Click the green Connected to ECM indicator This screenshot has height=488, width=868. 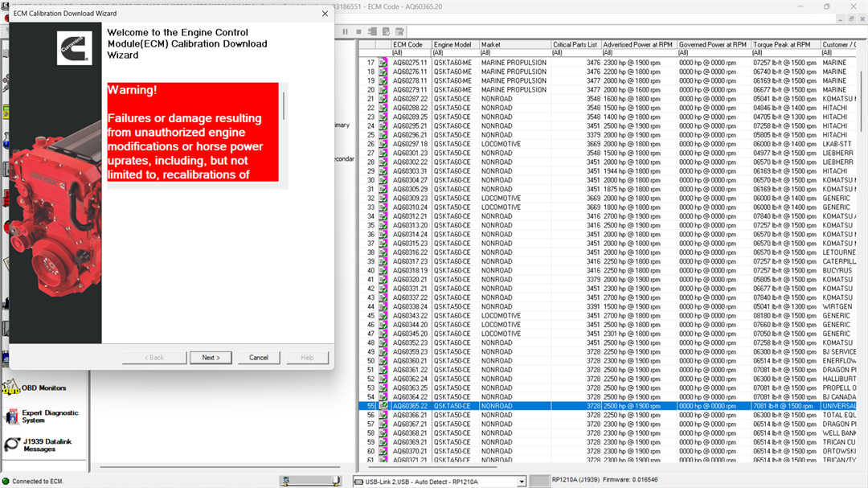6,481
